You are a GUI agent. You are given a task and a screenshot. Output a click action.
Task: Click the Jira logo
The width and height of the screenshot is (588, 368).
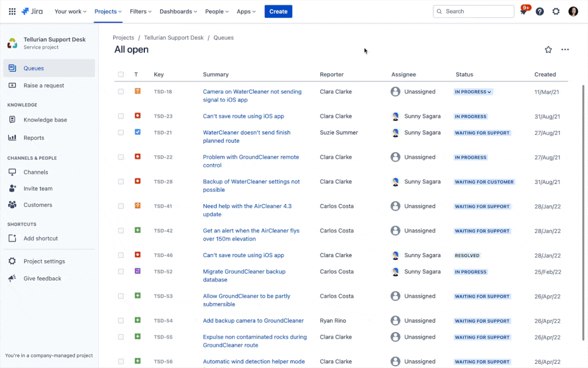pyautogui.click(x=33, y=11)
